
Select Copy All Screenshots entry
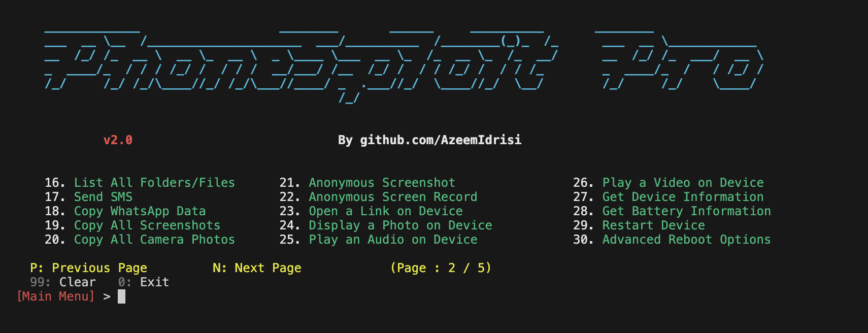[132, 225]
